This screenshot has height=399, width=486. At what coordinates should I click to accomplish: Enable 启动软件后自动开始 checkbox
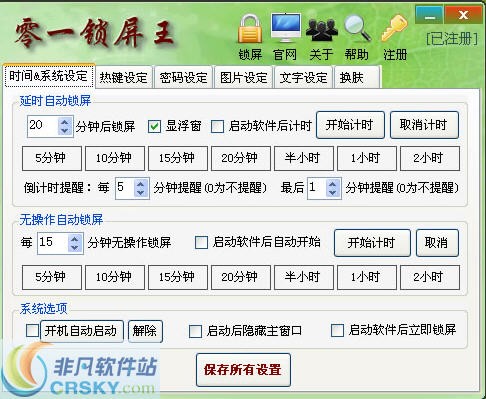(x=201, y=243)
